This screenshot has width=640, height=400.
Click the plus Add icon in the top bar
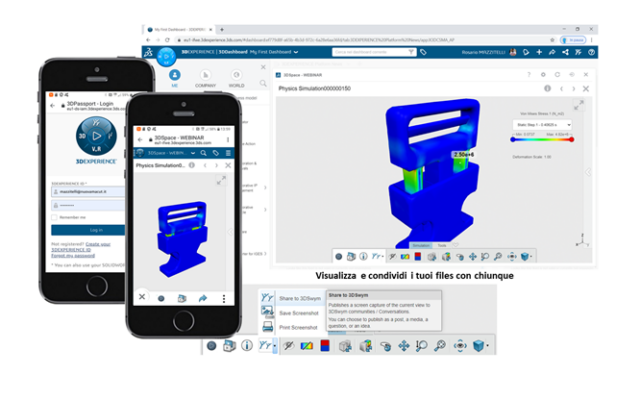coord(539,52)
